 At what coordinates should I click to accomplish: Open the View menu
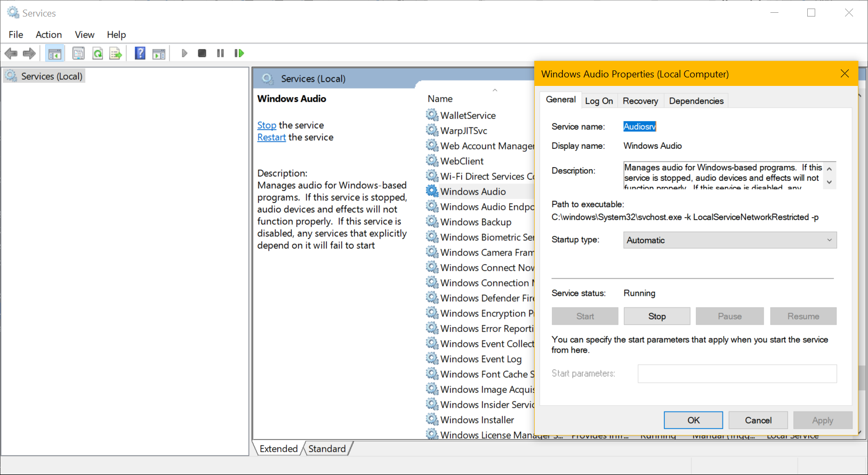pos(85,35)
